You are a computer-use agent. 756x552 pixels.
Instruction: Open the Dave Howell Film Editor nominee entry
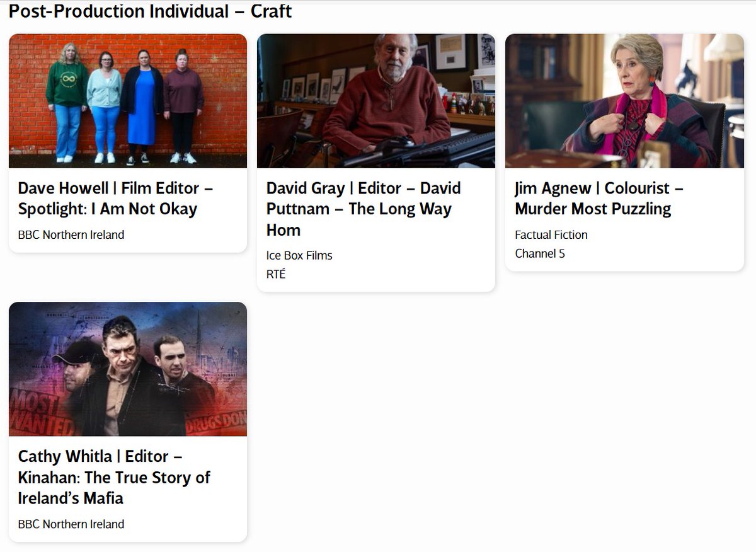pyautogui.click(x=115, y=198)
